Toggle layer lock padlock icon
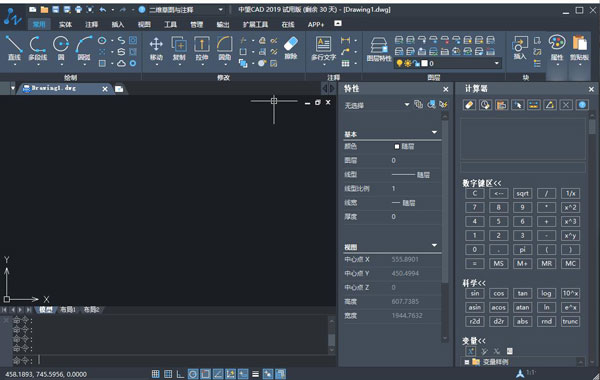The height and width of the screenshot is (380, 600). point(416,64)
